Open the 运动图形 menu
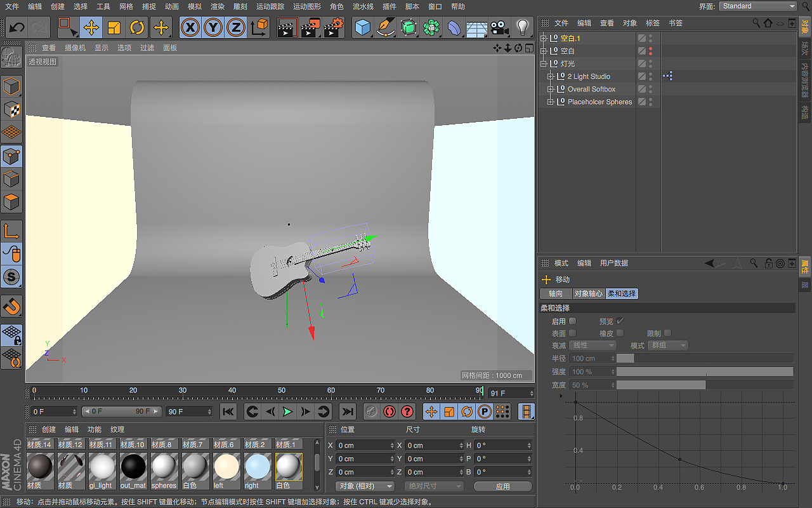This screenshot has height=508, width=812. (x=307, y=6)
